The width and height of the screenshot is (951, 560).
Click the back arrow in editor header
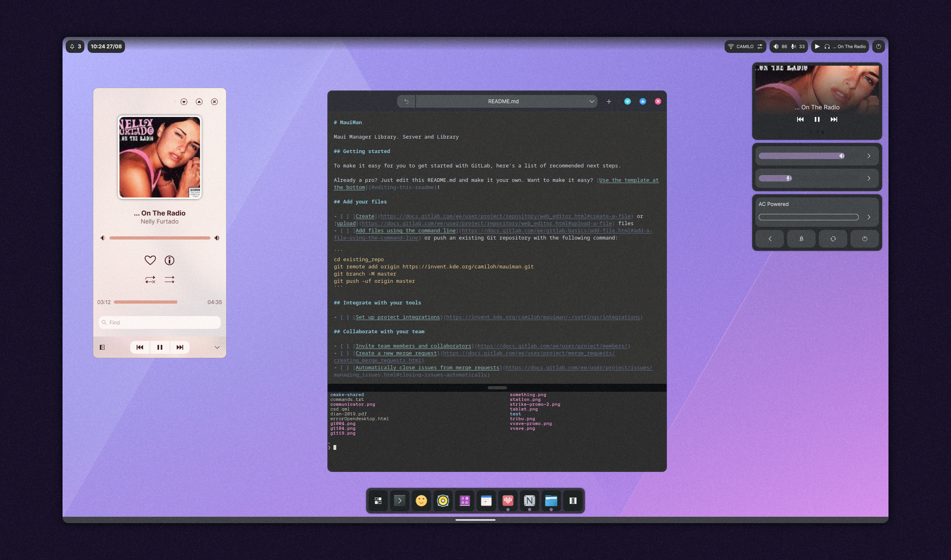tap(406, 101)
